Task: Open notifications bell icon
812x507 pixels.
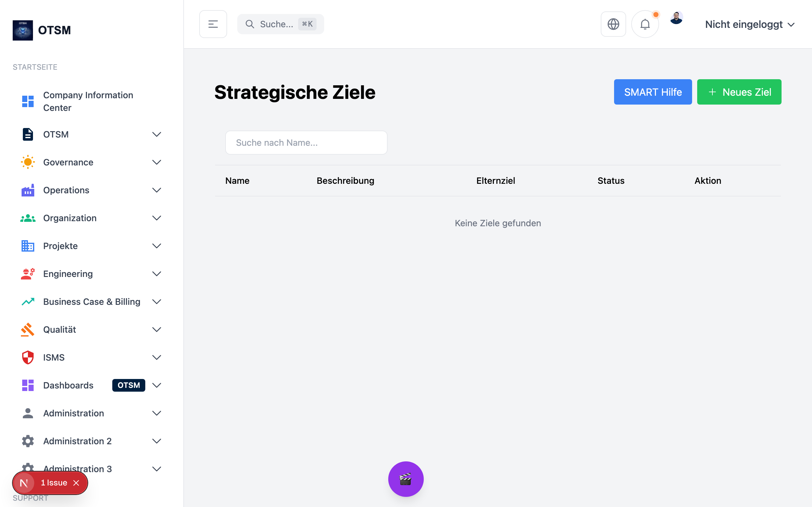Action: pos(645,24)
